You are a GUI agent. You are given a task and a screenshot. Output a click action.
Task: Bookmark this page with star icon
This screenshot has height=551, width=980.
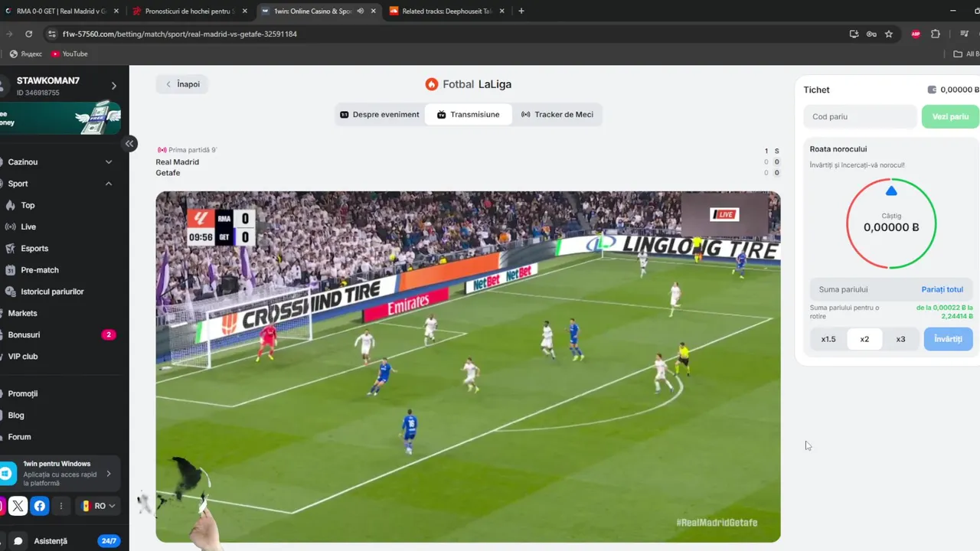coord(889,34)
